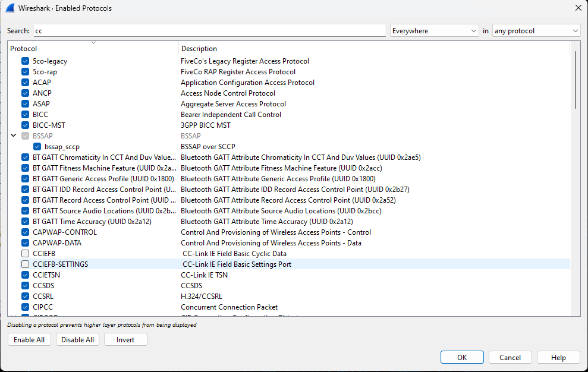Collapse the BSSAP tree node

coord(14,135)
